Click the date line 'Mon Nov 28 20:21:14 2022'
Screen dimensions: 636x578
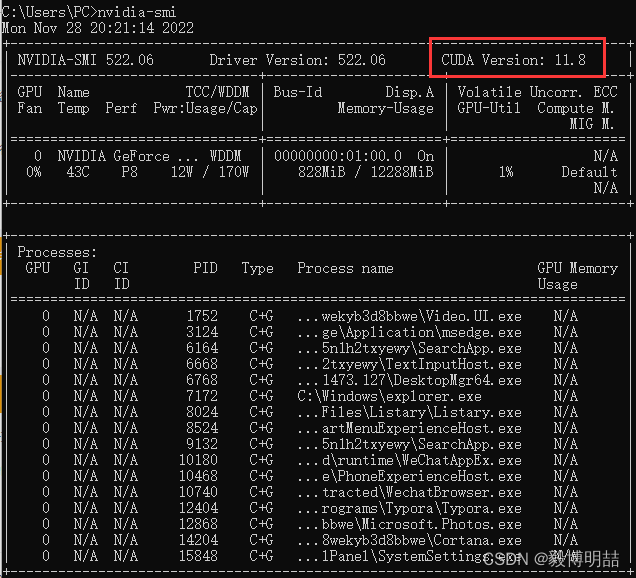pyautogui.click(x=98, y=28)
